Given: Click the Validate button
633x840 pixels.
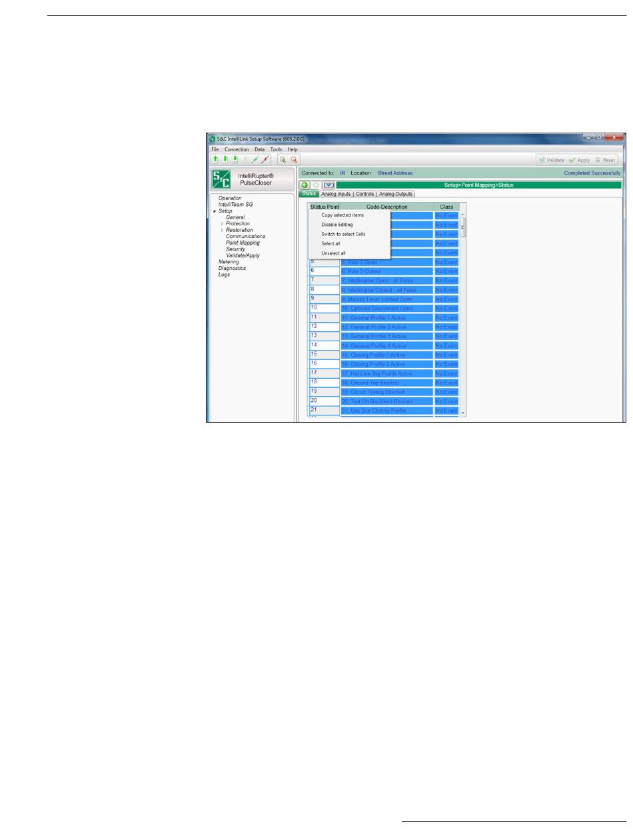Looking at the screenshot, I should pos(551,160).
